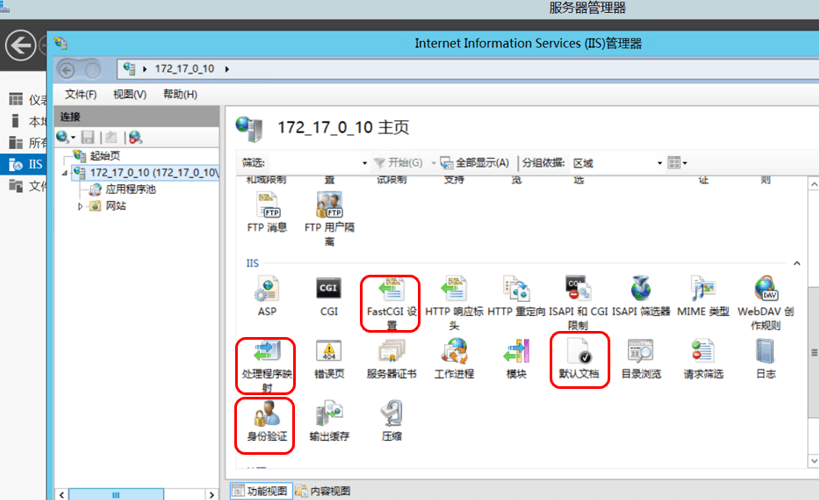Image resolution: width=819 pixels, height=500 pixels.
Task: Open 错误页 feature
Action: click(329, 359)
